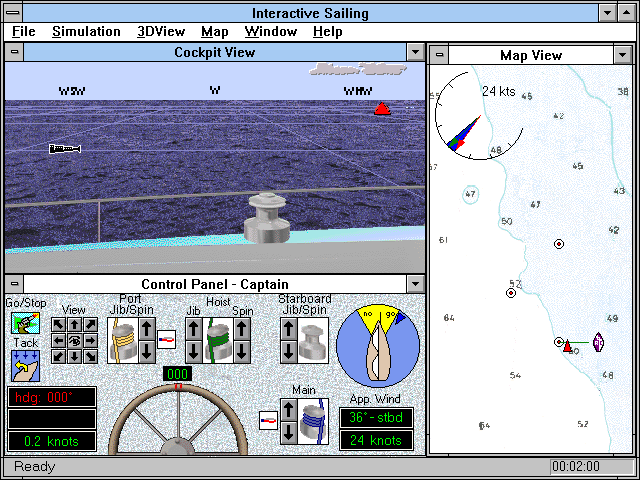Click the View up arrow
The width and height of the screenshot is (640, 480).
click(x=74, y=324)
